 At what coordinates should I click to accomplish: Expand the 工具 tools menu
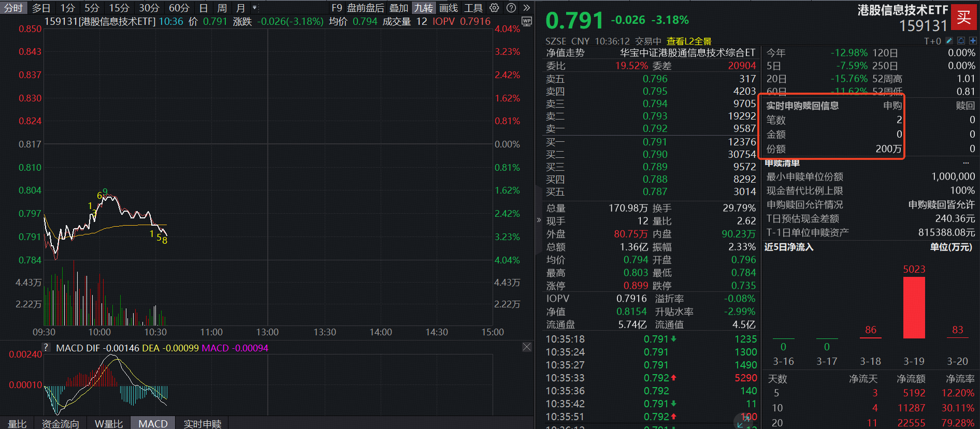[x=473, y=8]
